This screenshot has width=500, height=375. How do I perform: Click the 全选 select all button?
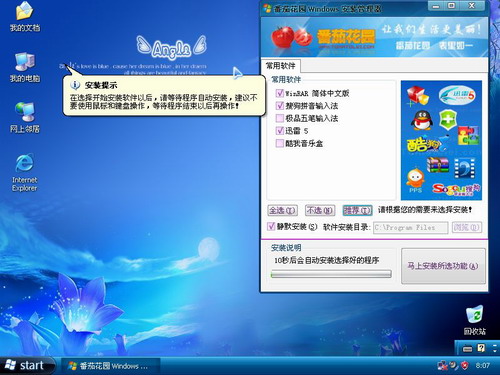point(282,210)
